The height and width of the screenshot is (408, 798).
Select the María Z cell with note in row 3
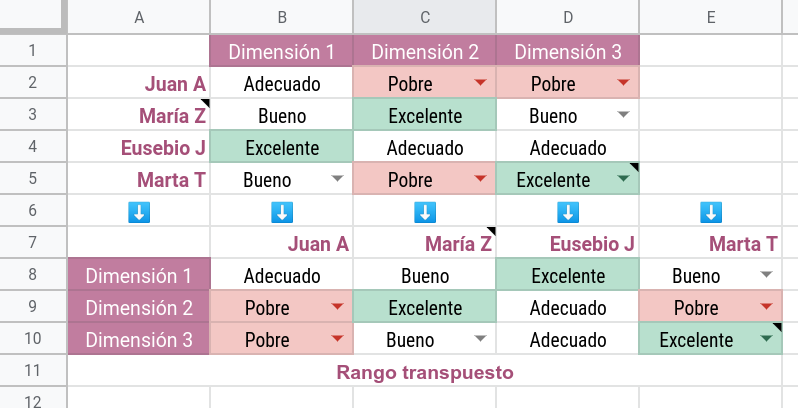coord(138,115)
